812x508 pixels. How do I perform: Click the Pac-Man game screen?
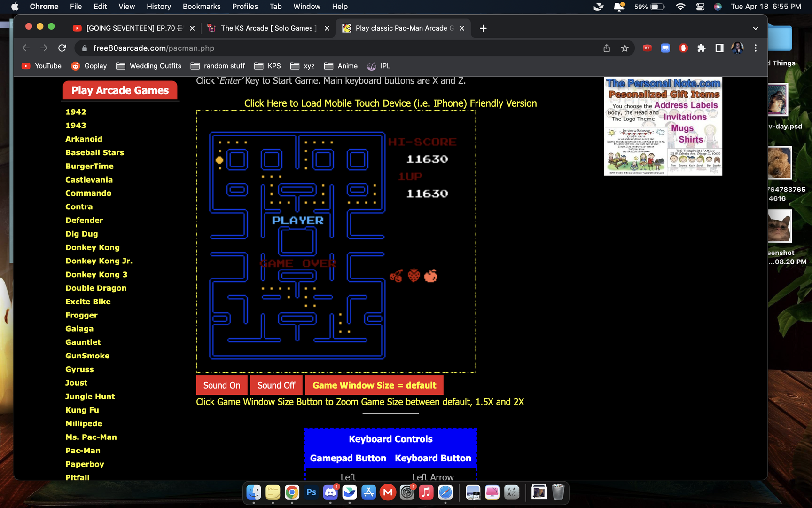point(336,242)
